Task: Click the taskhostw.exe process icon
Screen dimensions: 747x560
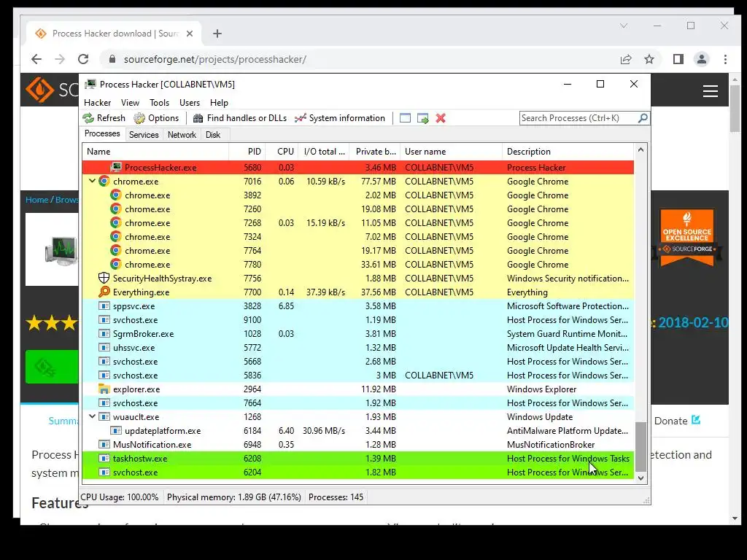Action: [x=104, y=458]
